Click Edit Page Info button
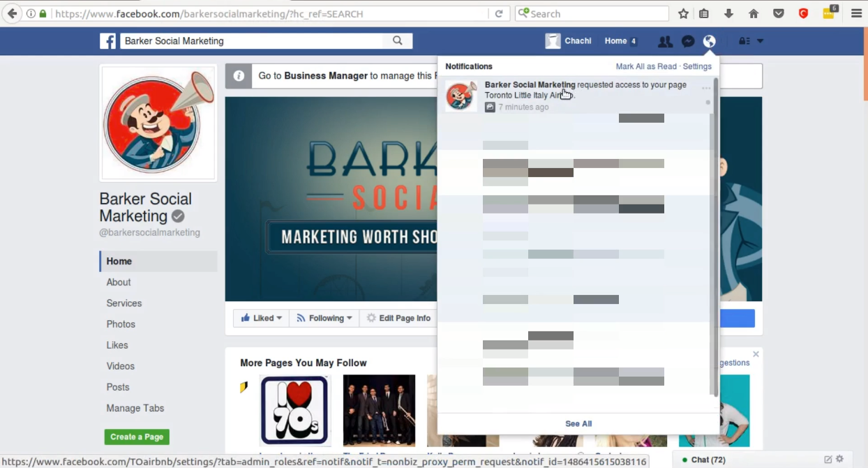The image size is (868, 468). 399,318
